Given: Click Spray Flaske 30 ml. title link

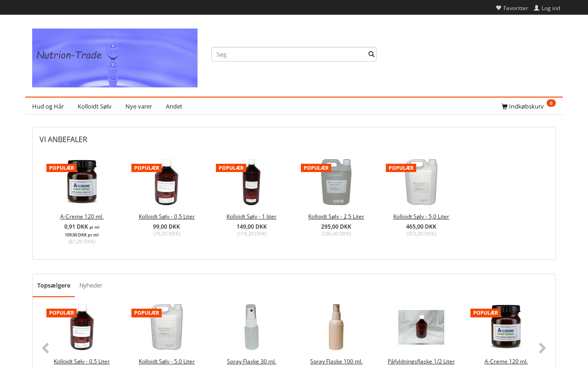Looking at the screenshot, I should click(x=252, y=362).
